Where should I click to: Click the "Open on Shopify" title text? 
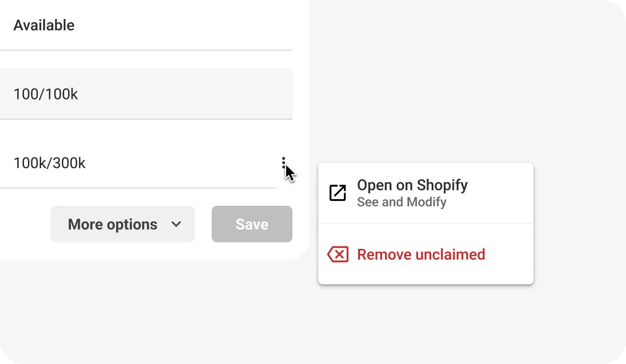pyautogui.click(x=412, y=185)
